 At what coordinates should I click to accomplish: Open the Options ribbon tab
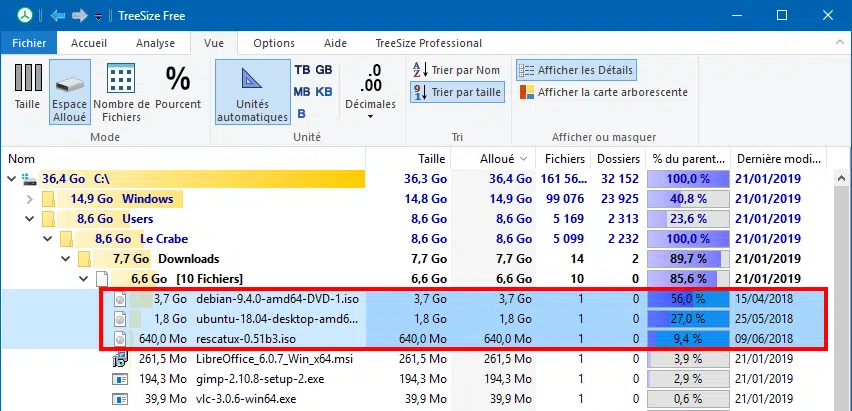(x=274, y=43)
